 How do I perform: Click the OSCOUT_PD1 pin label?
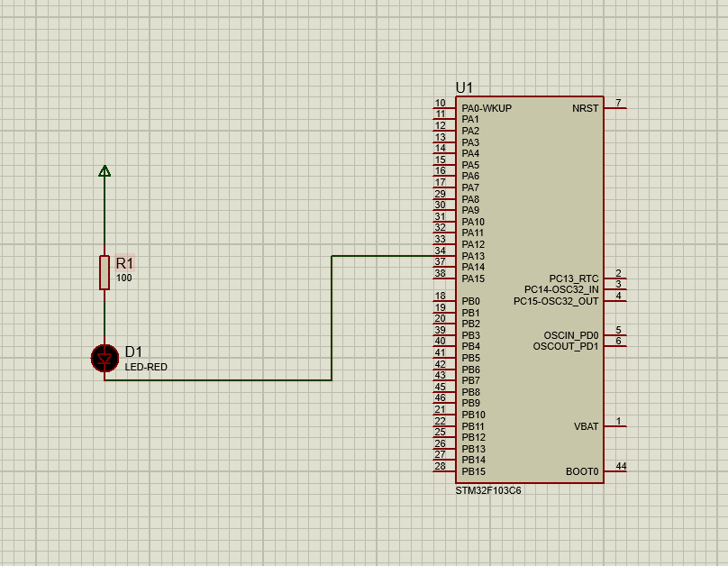pyautogui.click(x=566, y=346)
